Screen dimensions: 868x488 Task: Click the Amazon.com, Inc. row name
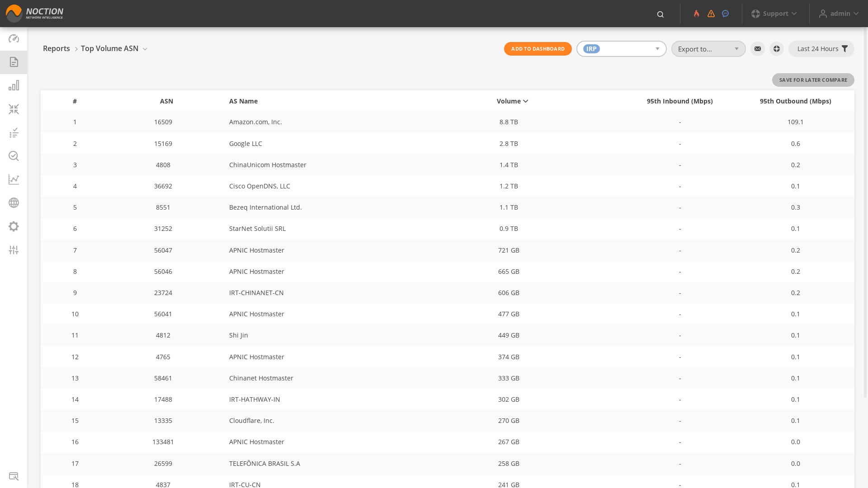(x=255, y=122)
